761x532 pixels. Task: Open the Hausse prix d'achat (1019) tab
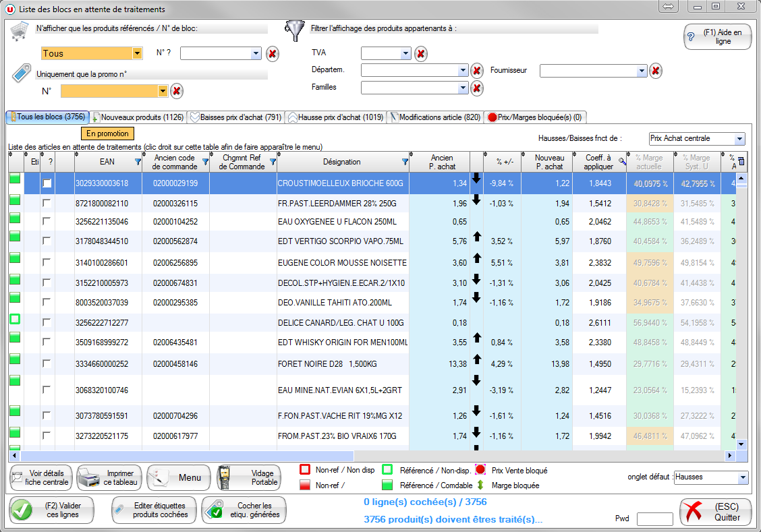pos(336,117)
